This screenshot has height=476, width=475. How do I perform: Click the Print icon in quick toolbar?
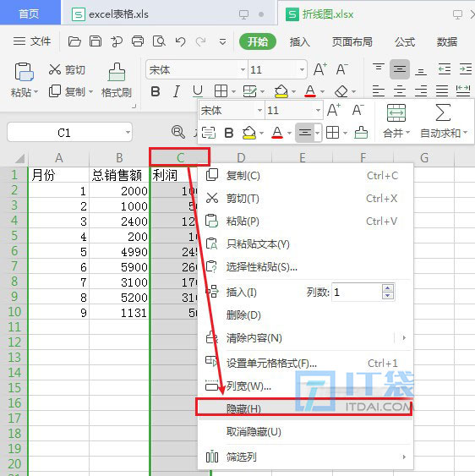pyautogui.click(x=138, y=41)
